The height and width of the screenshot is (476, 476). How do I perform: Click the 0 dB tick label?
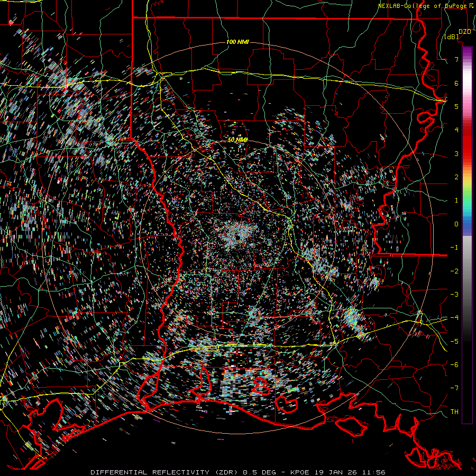pos(456,224)
